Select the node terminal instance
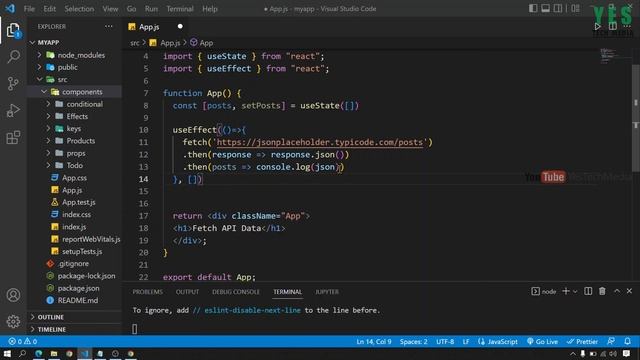This screenshot has height=360, width=640. (544, 291)
